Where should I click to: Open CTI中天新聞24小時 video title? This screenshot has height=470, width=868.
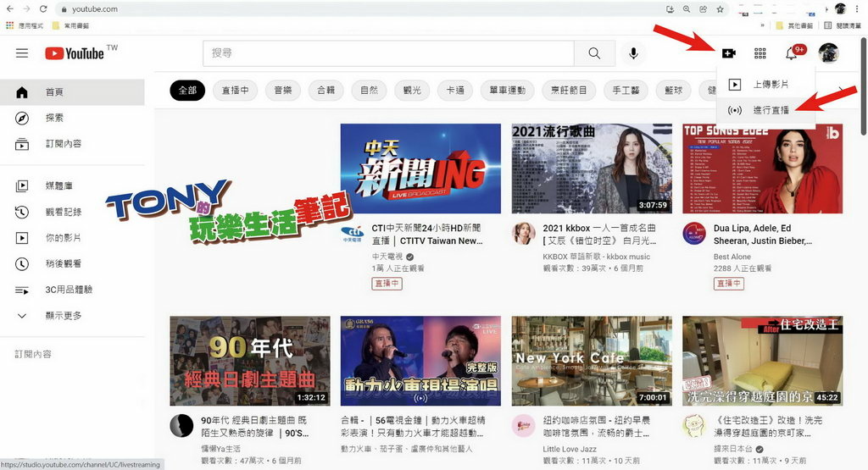tap(427, 235)
